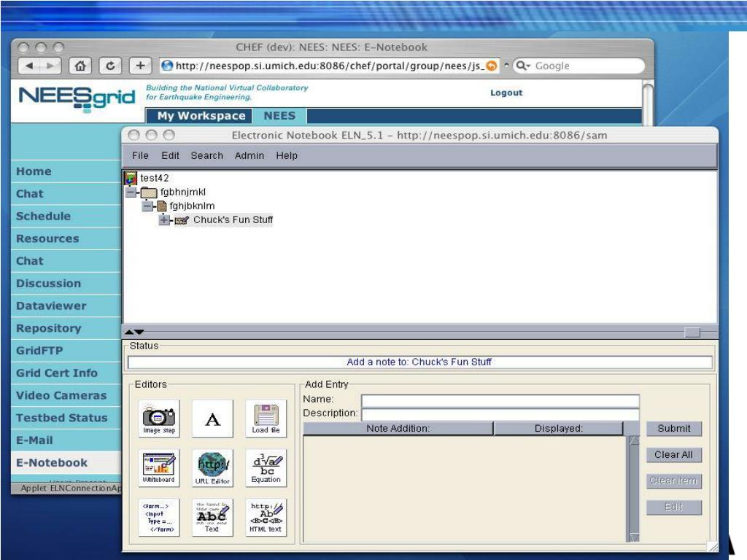747x560 pixels.
Task: Click the Note Addition column header
Action: pyautogui.click(x=398, y=429)
